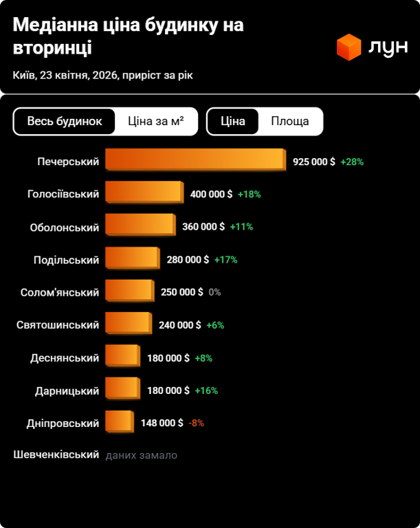Click the 'даних замало' notice text
The image size is (420, 528).
(142, 455)
